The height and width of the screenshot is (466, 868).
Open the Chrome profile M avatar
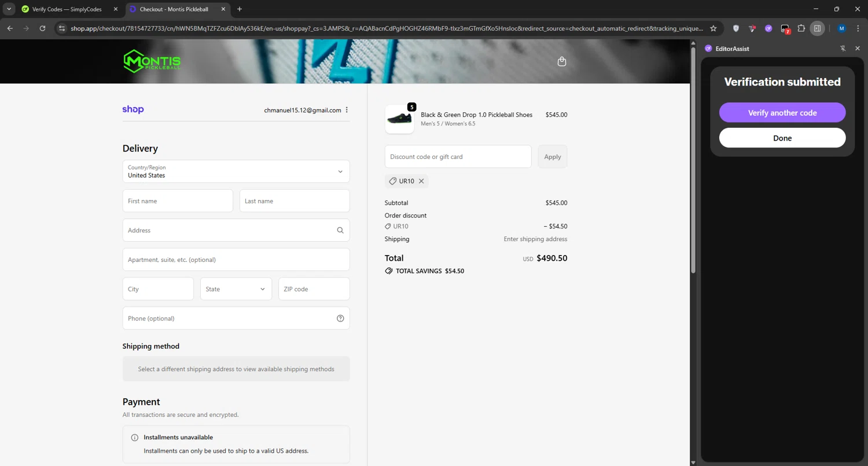[x=842, y=28]
